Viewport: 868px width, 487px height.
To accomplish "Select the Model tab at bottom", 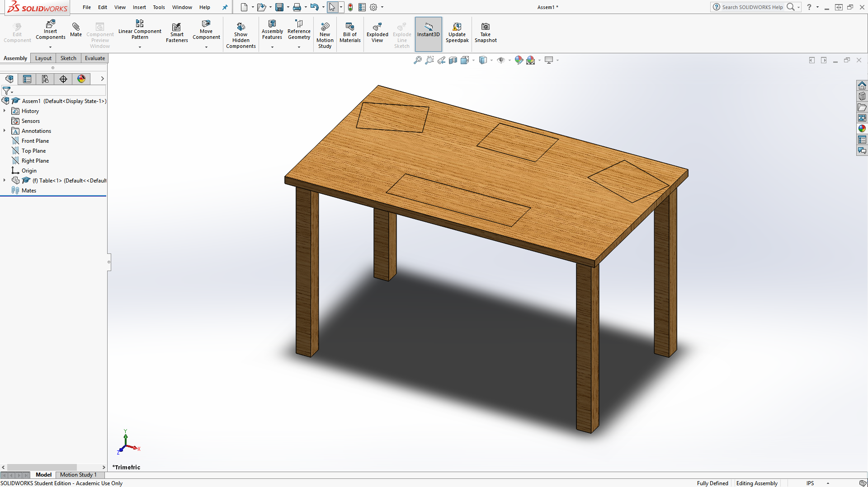I will click(43, 475).
